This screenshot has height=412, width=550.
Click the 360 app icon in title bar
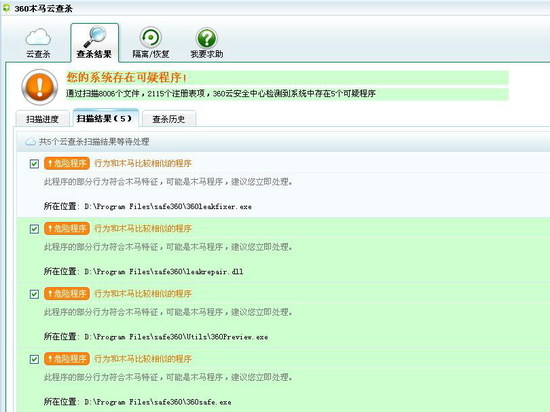coord(6,8)
